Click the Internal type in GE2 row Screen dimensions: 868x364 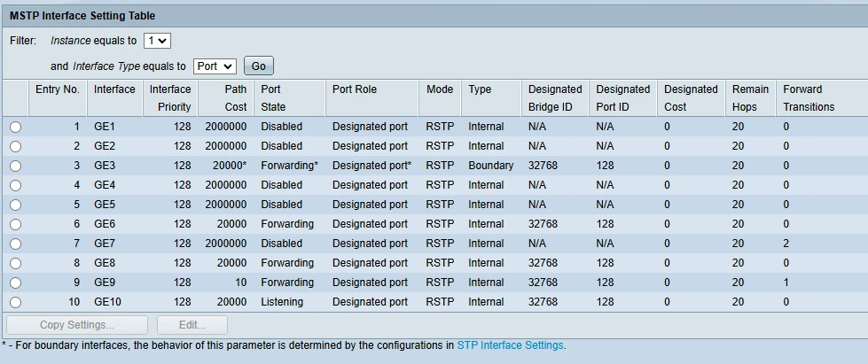[486, 146]
